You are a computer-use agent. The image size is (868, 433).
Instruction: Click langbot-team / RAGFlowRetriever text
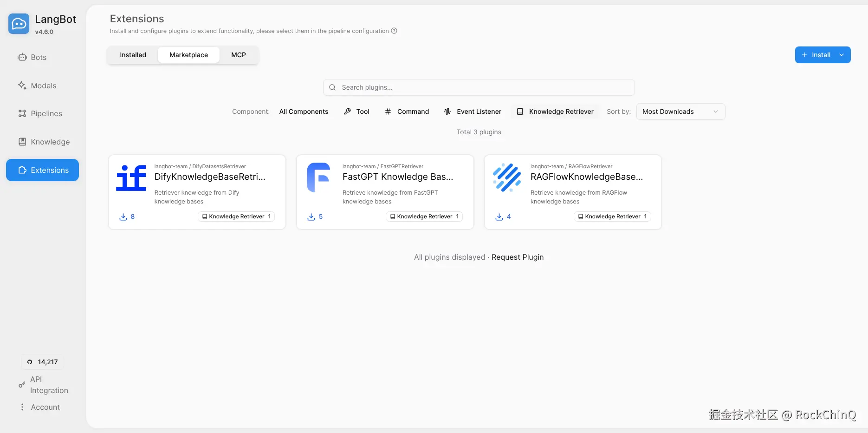571,166
